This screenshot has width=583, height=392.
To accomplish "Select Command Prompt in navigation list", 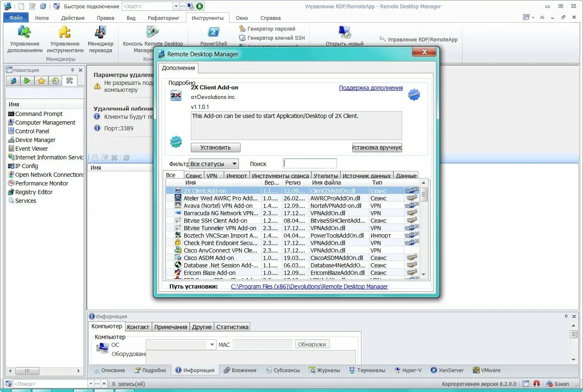I will (x=39, y=114).
